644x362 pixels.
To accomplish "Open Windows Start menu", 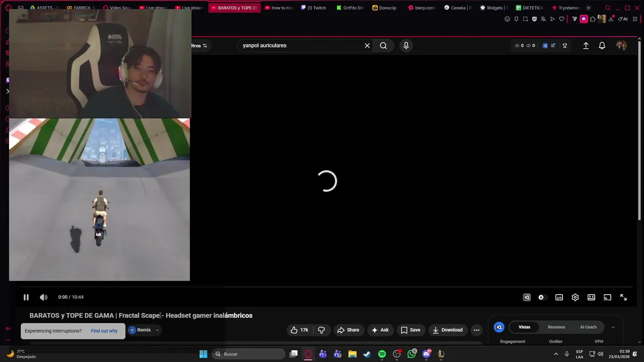I will point(203,354).
